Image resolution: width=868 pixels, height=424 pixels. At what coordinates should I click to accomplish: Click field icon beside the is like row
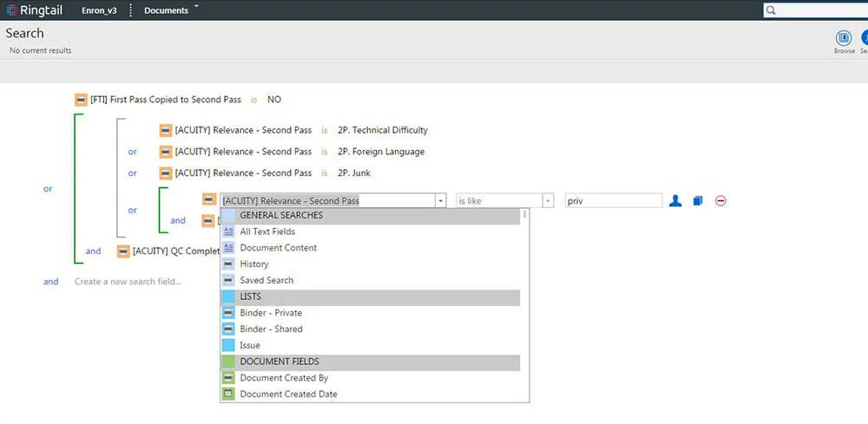click(x=208, y=199)
